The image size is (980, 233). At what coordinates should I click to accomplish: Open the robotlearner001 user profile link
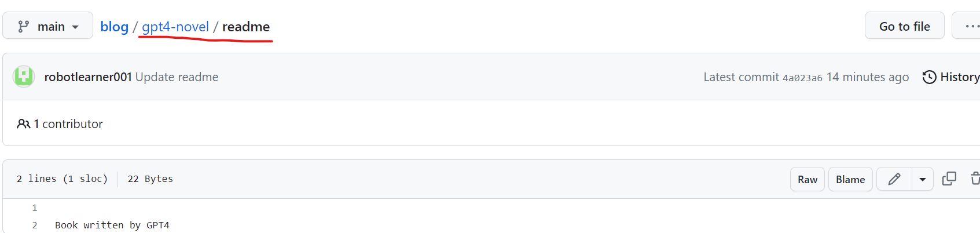pos(88,77)
